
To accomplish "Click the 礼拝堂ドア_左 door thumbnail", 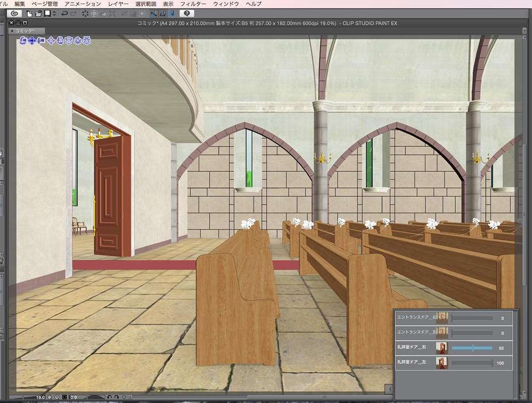I will (442, 363).
